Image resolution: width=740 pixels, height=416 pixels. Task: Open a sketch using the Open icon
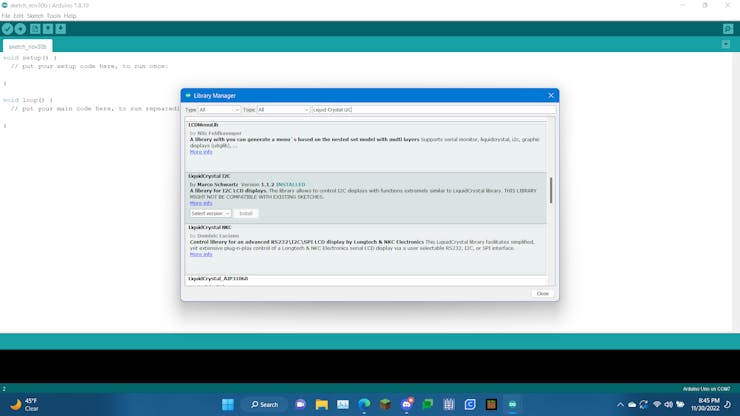(48, 29)
